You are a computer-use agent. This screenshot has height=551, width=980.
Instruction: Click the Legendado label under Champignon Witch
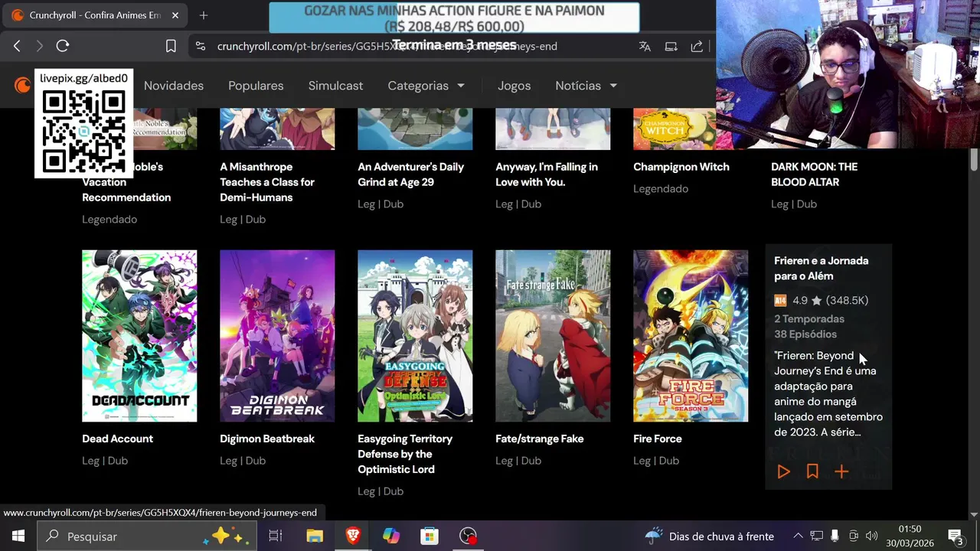coord(661,189)
